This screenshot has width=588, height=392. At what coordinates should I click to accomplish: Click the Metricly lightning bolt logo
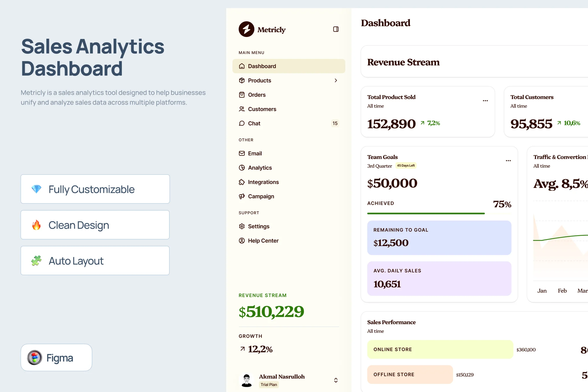point(246,29)
